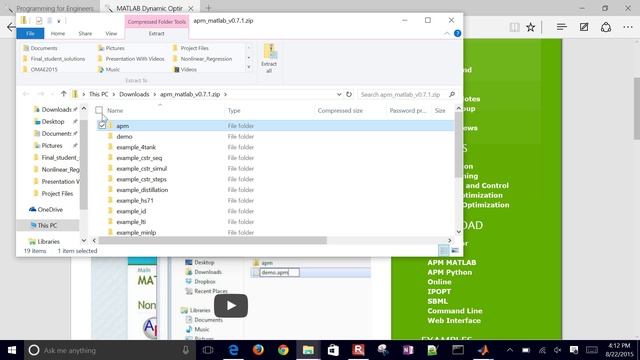Click the Cortana microphone icon
Image resolution: width=640 pixels, height=360 pixels.
coord(185,350)
